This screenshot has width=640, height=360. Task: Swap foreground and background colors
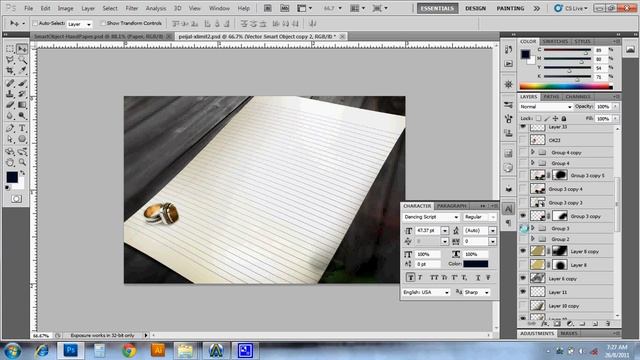22,173
